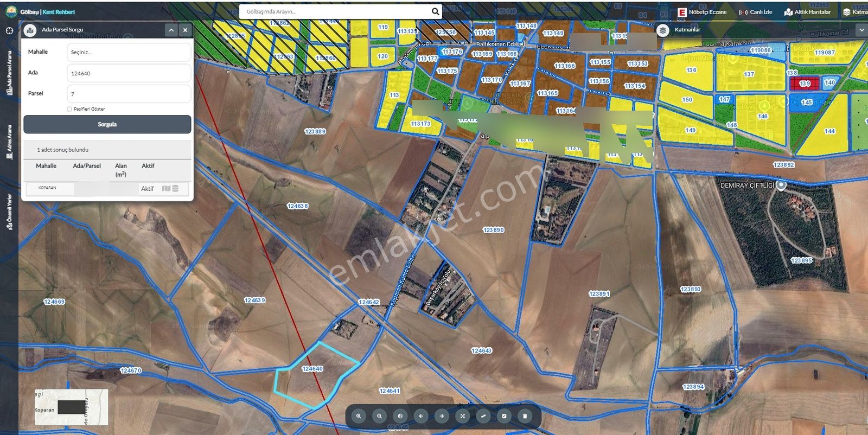The image size is (868, 435).
Task: Click the parcel label 123889 on map
Action: 315,131
